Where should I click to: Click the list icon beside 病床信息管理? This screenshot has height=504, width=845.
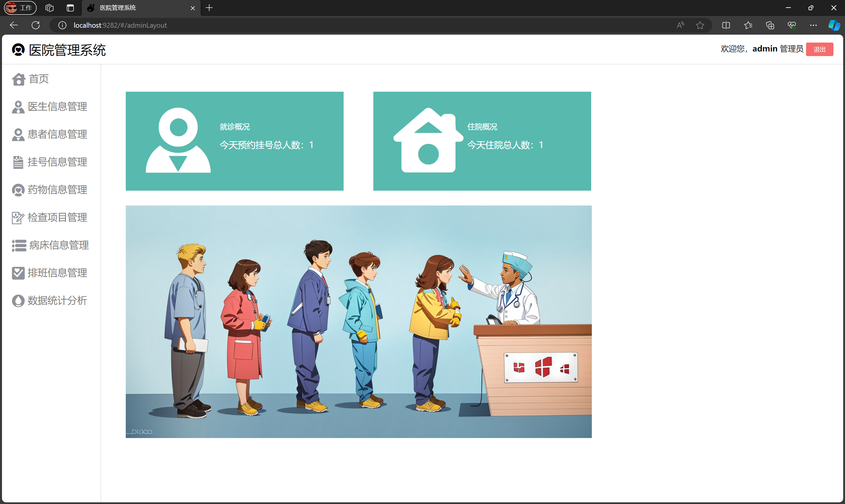[19, 245]
